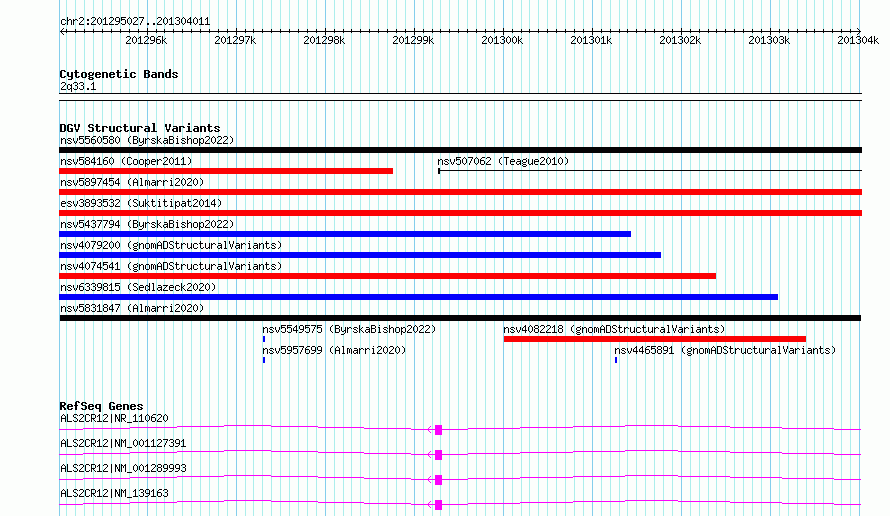Click the red nsv5897454 variant bar
Screen dimensions: 890x516
click(460, 192)
